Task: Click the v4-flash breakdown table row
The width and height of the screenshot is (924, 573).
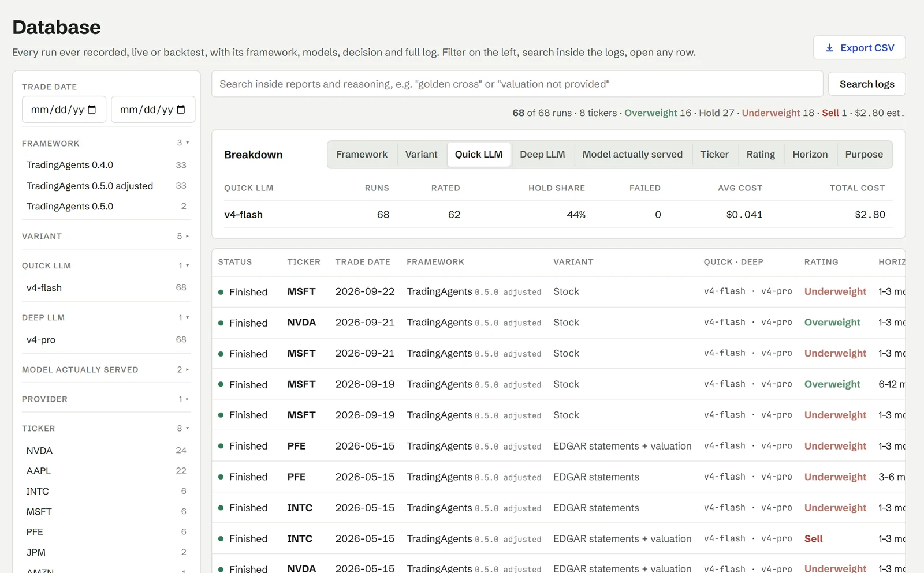Action: coord(558,215)
